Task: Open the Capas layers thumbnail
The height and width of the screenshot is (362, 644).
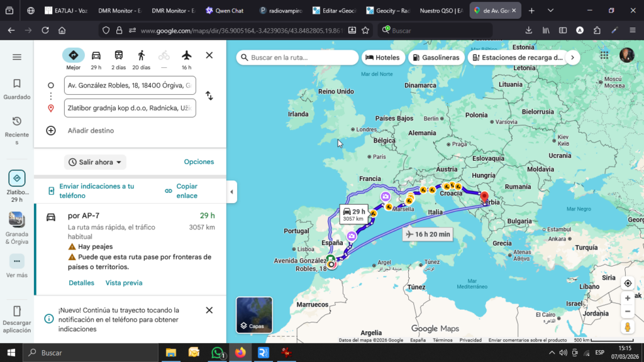Action: [x=254, y=315]
